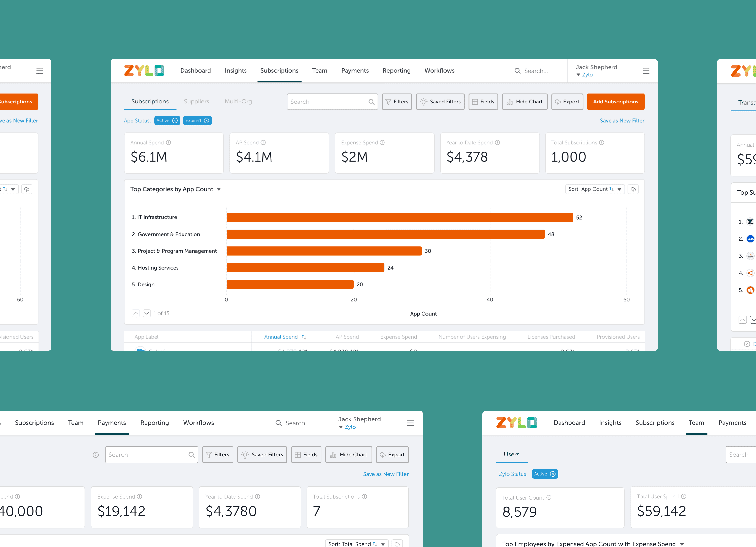This screenshot has height=547, width=756.
Task: Switch to the Suppliers tab
Action: [x=196, y=101]
